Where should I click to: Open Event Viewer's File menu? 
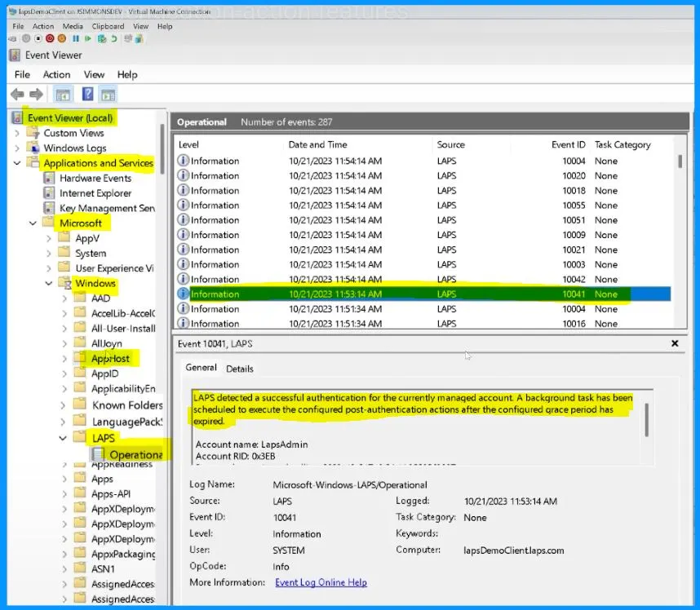(22, 74)
